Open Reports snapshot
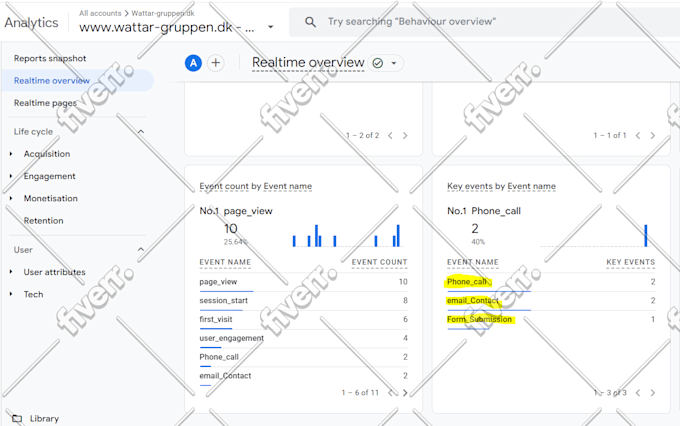This screenshot has width=680, height=426. 50,58
